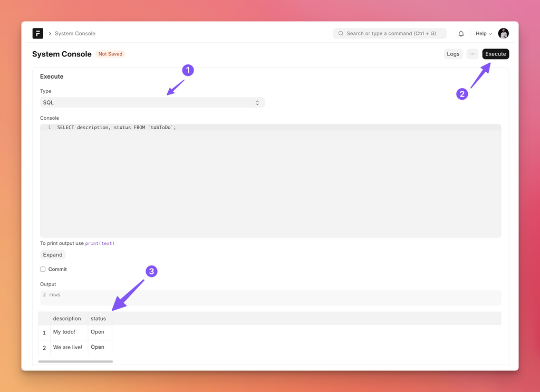Image resolution: width=540 pixels, height=392 pixels.
Task: Open the notifications bell
Action: point(461,34)
